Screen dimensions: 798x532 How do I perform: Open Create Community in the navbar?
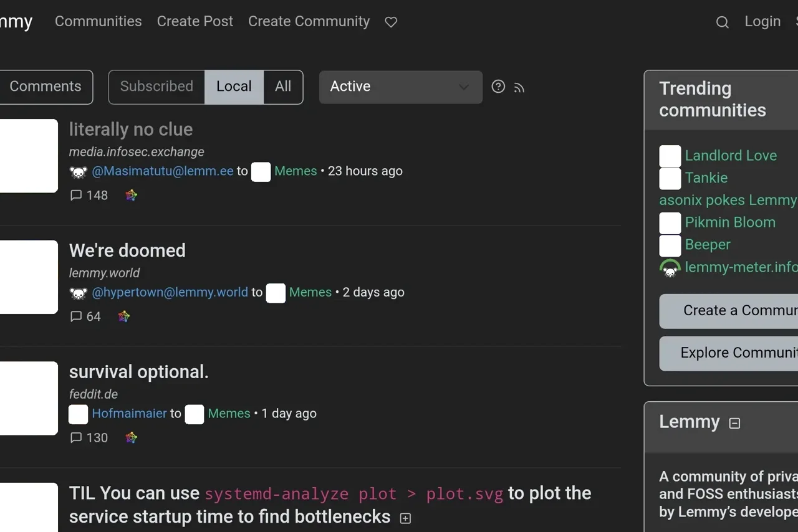(309, 21)
